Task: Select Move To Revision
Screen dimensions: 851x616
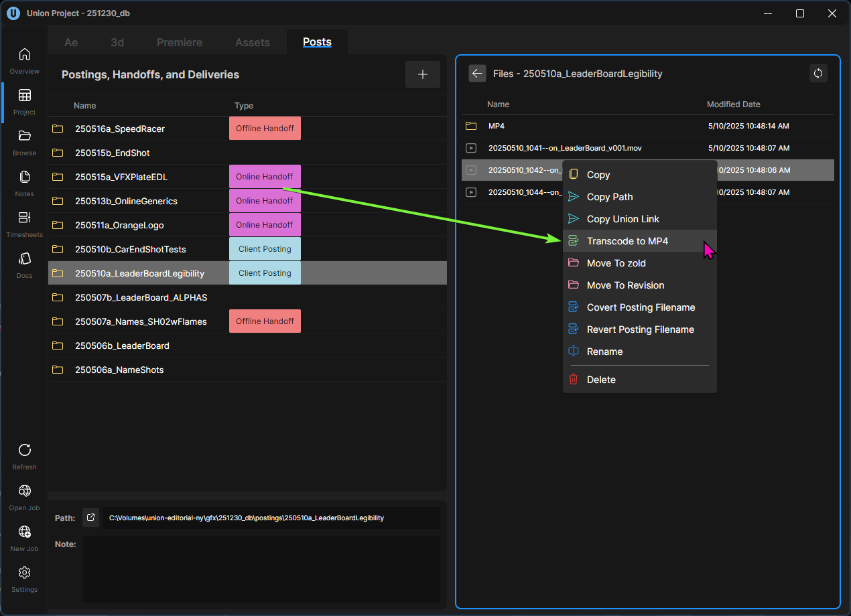Action: coord(640,285)
